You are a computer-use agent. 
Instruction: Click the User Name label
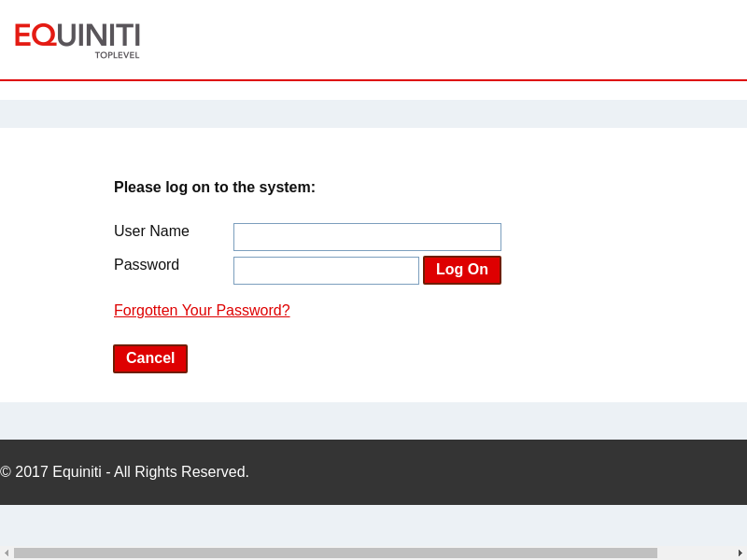coord(151,231)
